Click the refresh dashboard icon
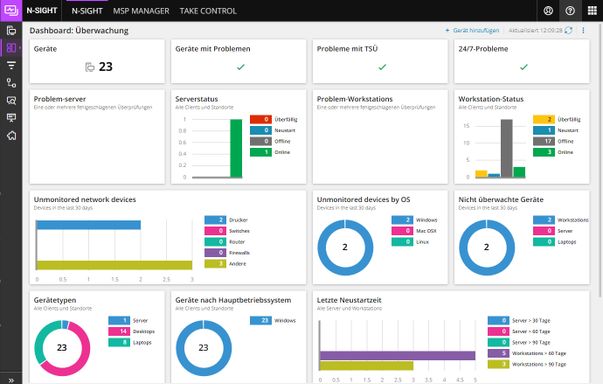Viewport: 603px width, 384px height. (x=568, y=30)
